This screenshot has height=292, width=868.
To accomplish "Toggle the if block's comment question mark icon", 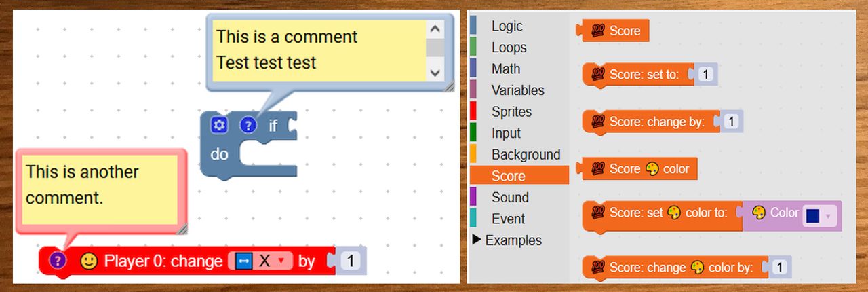I will point(249,126).
